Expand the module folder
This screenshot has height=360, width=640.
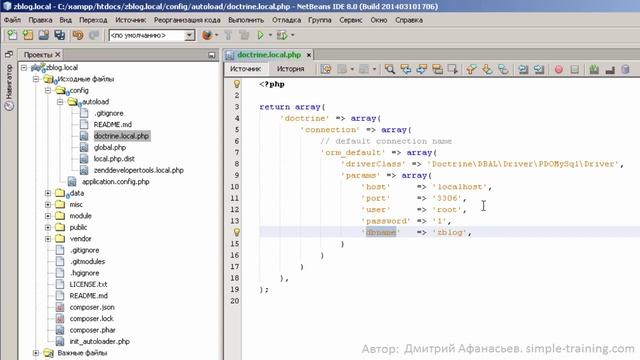tap(48, 216)
